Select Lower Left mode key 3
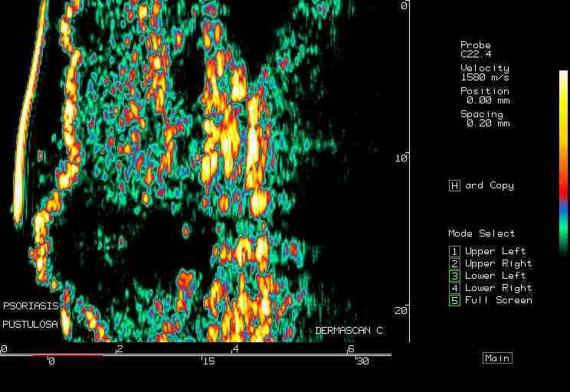570x392 pixels. [454, 276]
